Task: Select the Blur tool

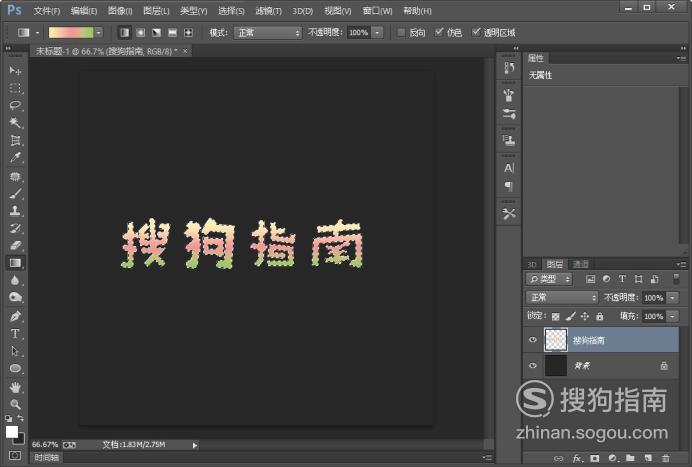Action: pyautogui.click(x=15, y=280)
